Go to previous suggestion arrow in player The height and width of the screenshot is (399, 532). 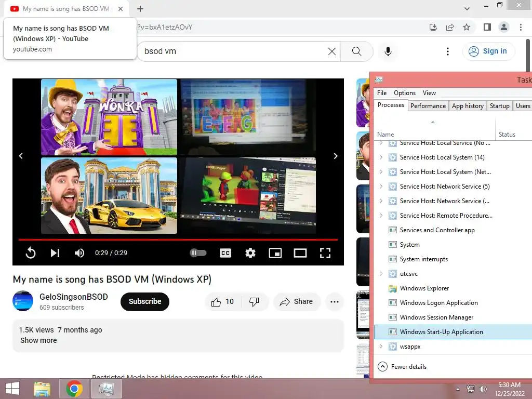coord(21,156)
